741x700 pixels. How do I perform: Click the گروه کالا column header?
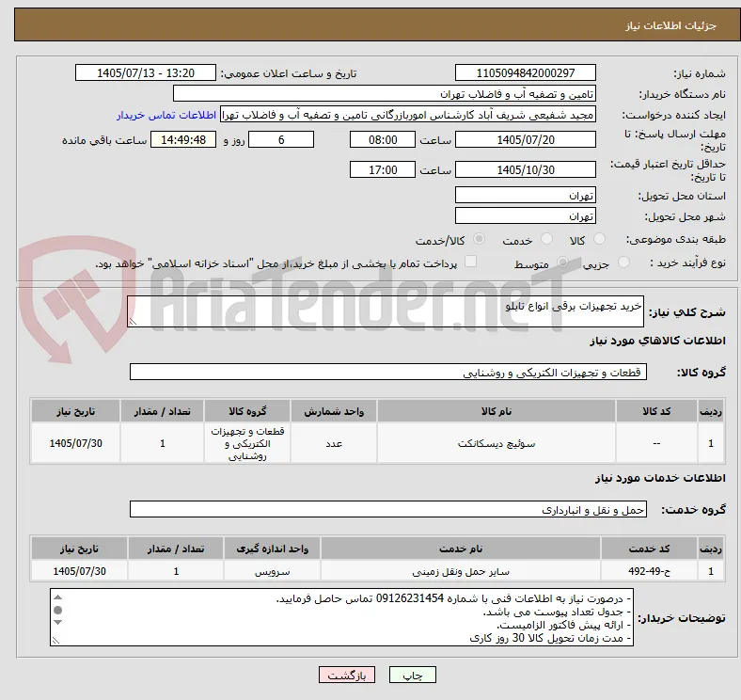click(x=247, y=411)
